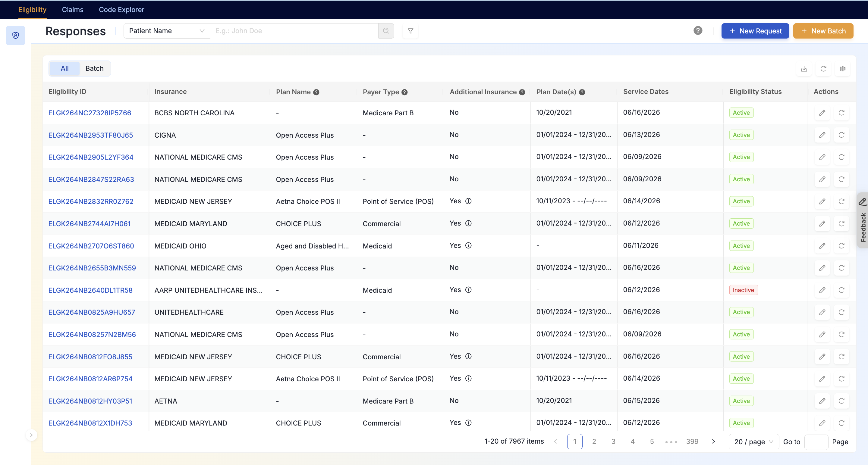Edit the ELGK264NB2953TF80J65 CIGNA row
868x465 pixels.
(x=822, y=135)
